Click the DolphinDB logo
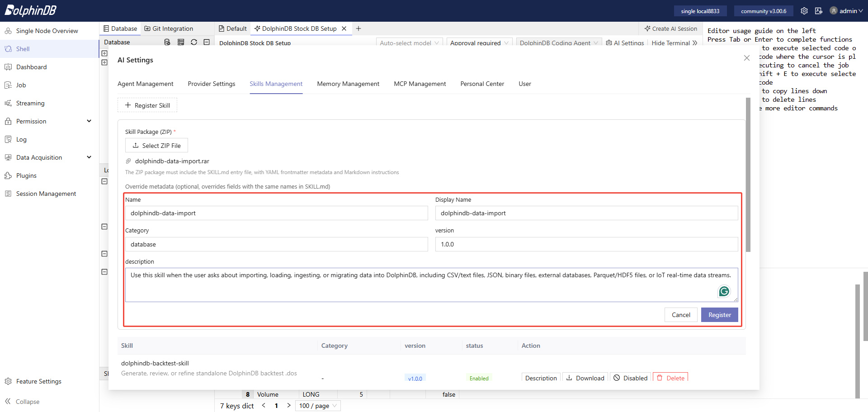The width and height of the screenshot is (868, 412). click(x=30, y=10)
